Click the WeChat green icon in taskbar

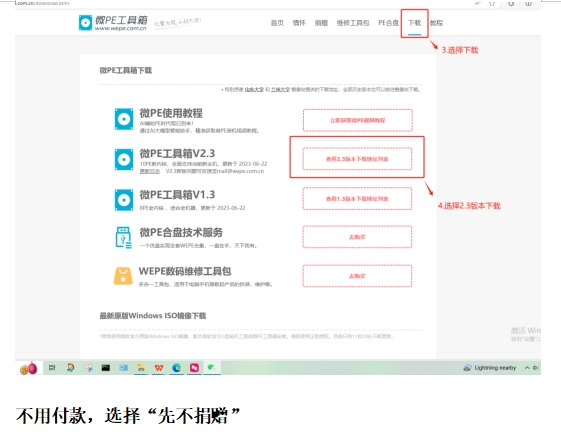coord(211,367)
